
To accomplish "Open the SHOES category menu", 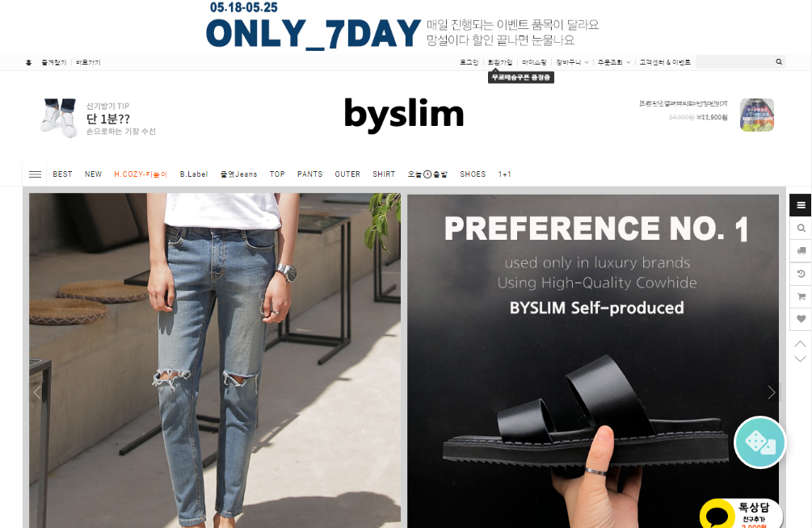I will pyautogui.click(x=473, y=174).
